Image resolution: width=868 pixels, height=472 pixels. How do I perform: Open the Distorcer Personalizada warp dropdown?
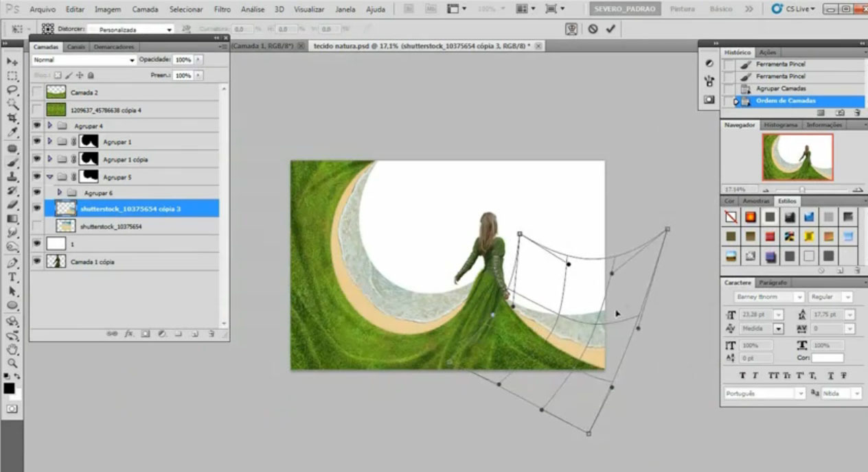tap(130, 29)
